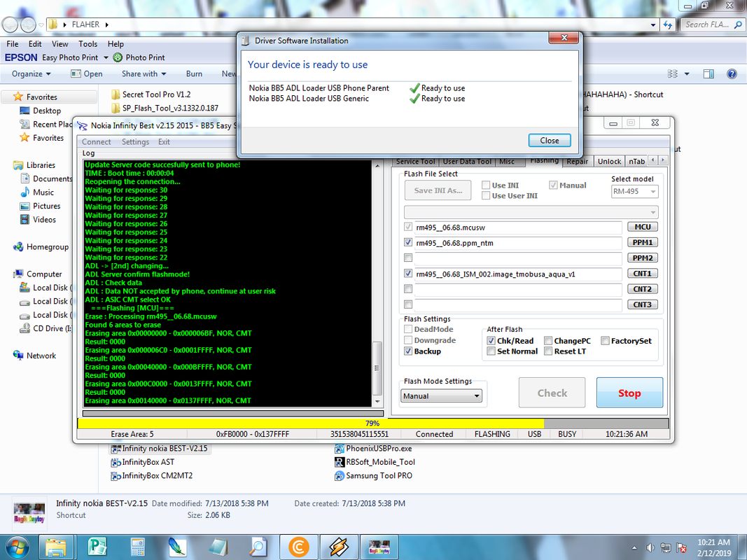The width and height of the screenshot is (747, 560).
Task: Open the orange C app on the taskbar
Action: (299, 547)
